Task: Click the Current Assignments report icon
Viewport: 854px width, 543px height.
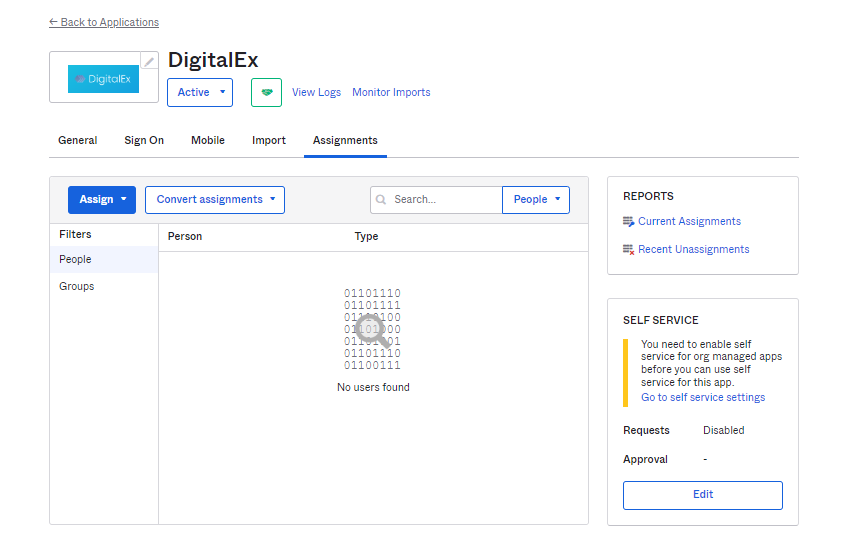Action: pyautogui.click(x=629, y=222)
